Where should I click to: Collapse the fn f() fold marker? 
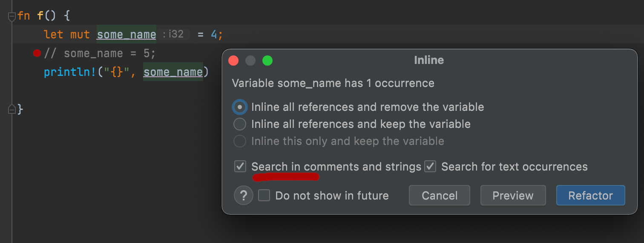point(12,16)
